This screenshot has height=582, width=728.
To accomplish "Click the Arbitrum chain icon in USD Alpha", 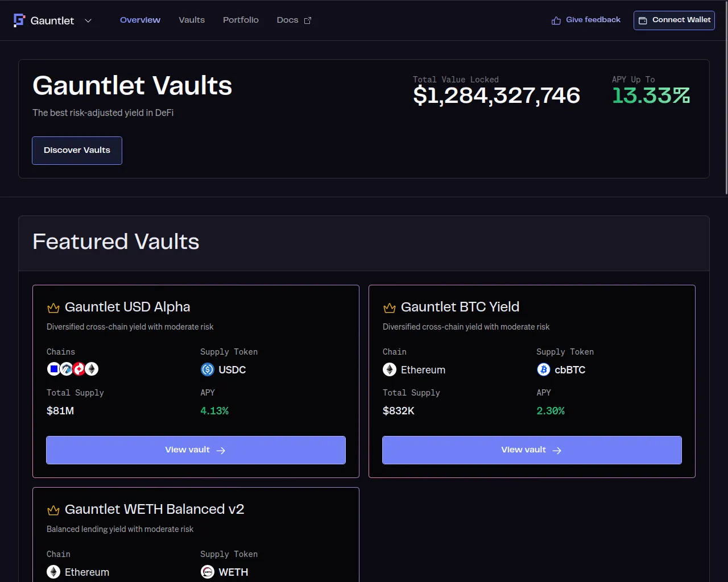I will (67, 369).
